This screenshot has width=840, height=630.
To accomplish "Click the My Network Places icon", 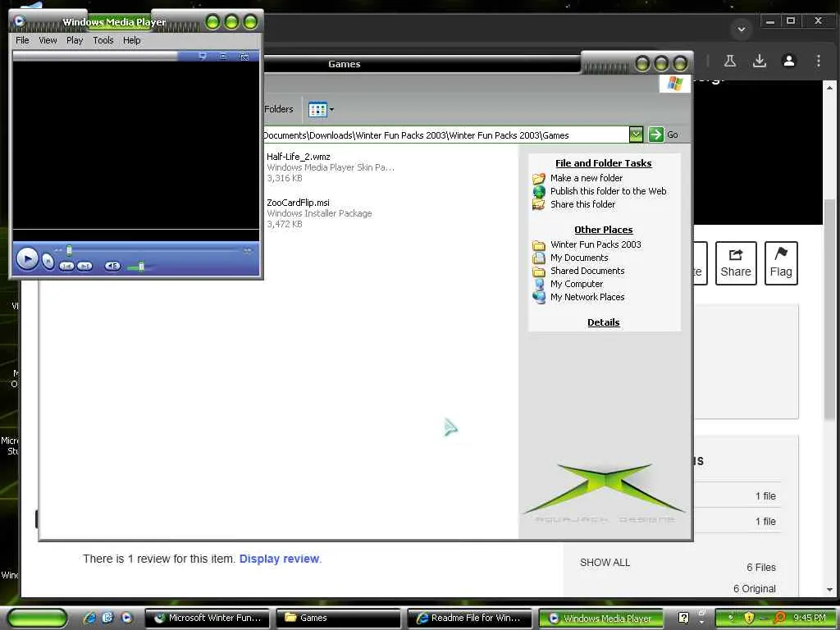I will pos(539,297).
